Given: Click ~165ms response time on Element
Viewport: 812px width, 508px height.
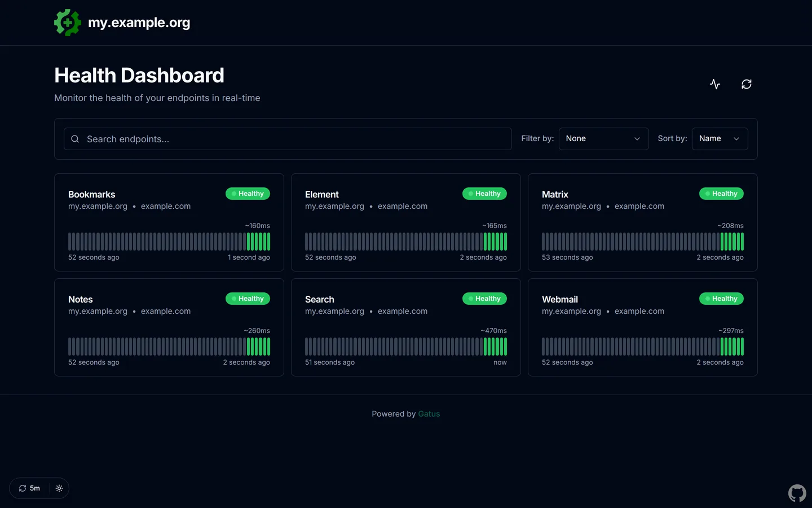Looking at the screenshot, I should click(495, 226).
